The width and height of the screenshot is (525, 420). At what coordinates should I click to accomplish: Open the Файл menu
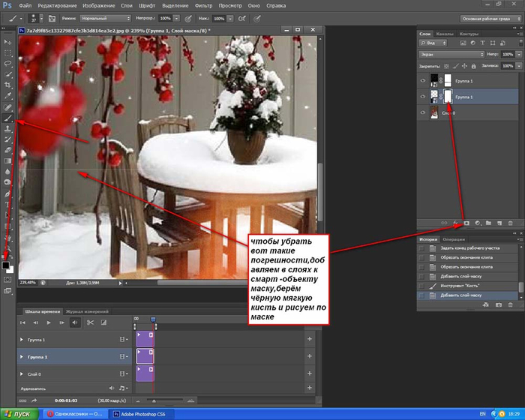[x=25, y=6]
